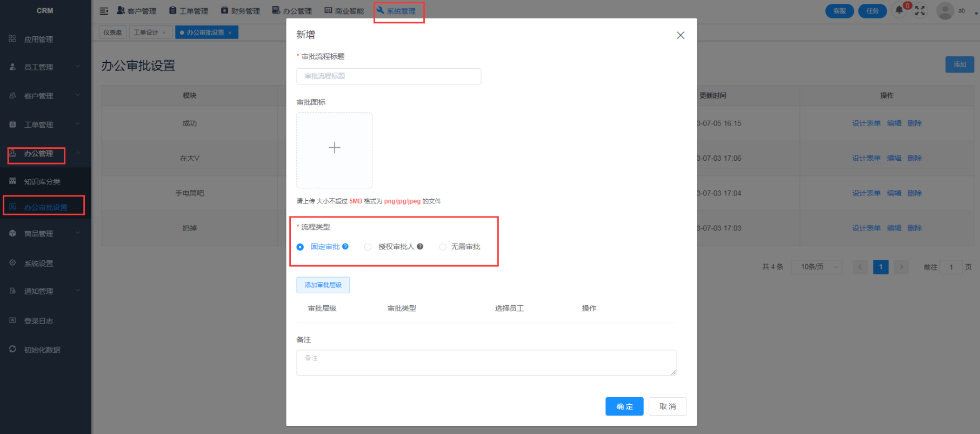Image resolution: width=980 pixels, height=434 pixels.
Task: Expand 客户管理 sidebar chevron
Action: (78, 95)
